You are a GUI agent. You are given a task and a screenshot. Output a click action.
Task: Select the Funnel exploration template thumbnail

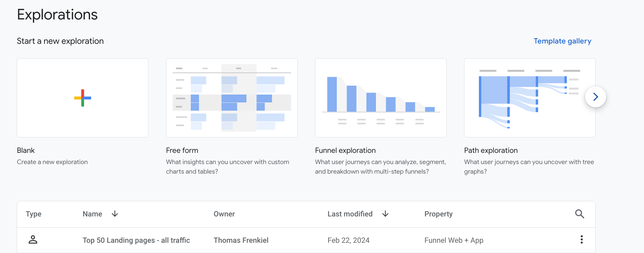381,98
